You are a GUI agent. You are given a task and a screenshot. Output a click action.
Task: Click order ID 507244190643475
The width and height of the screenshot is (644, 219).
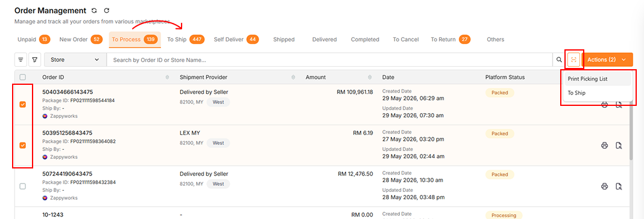(68, 174)
